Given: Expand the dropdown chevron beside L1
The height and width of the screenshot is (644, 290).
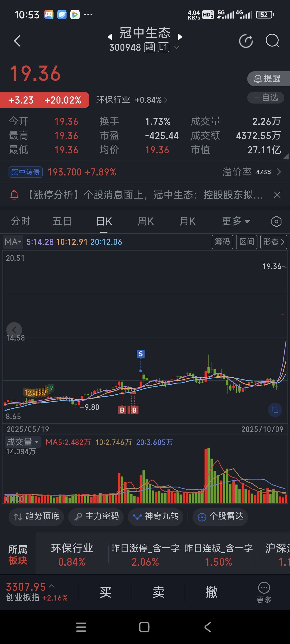Looking at the screenshot, I should (x=176, y=47).
